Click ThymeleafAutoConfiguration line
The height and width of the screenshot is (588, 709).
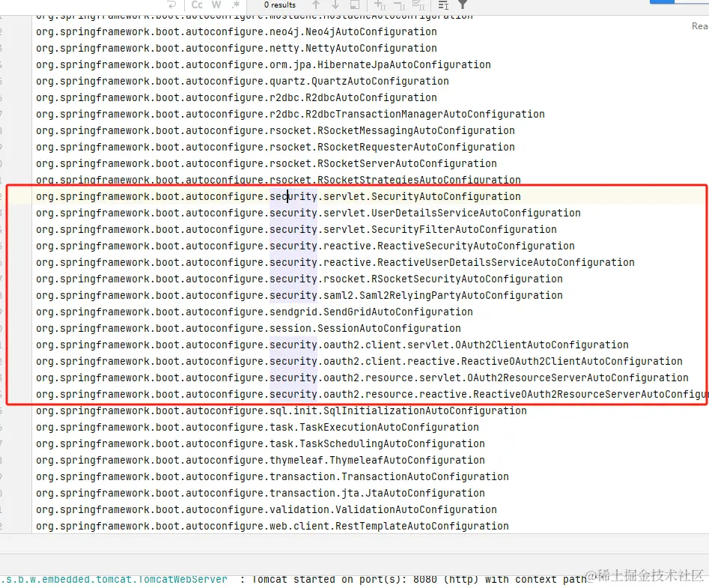tap(261, 461)
